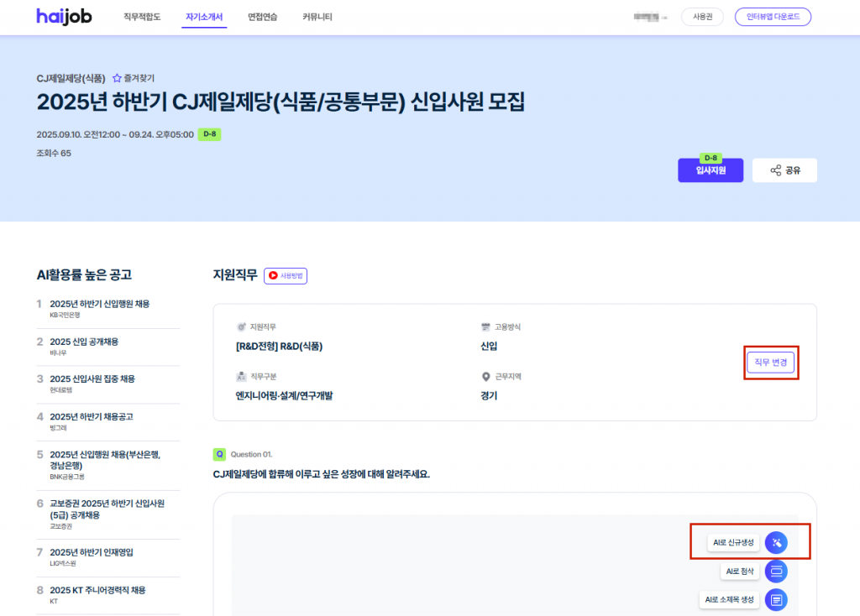The image size is (860, 616).
Task: Click the 사용권 button
Action: (x=702, y=17)
